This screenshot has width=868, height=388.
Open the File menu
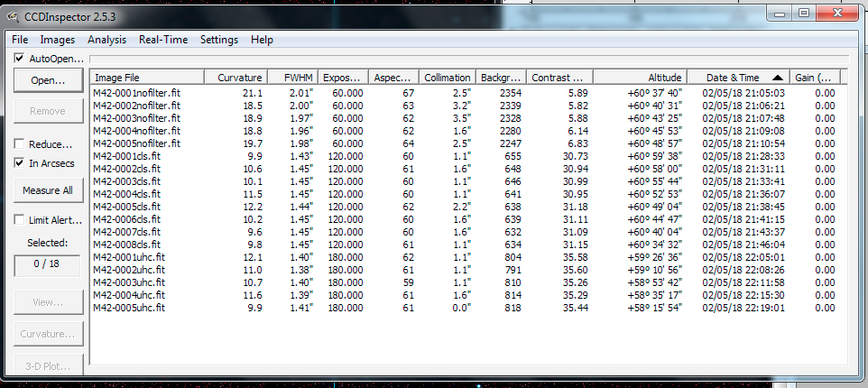point(20,40)
